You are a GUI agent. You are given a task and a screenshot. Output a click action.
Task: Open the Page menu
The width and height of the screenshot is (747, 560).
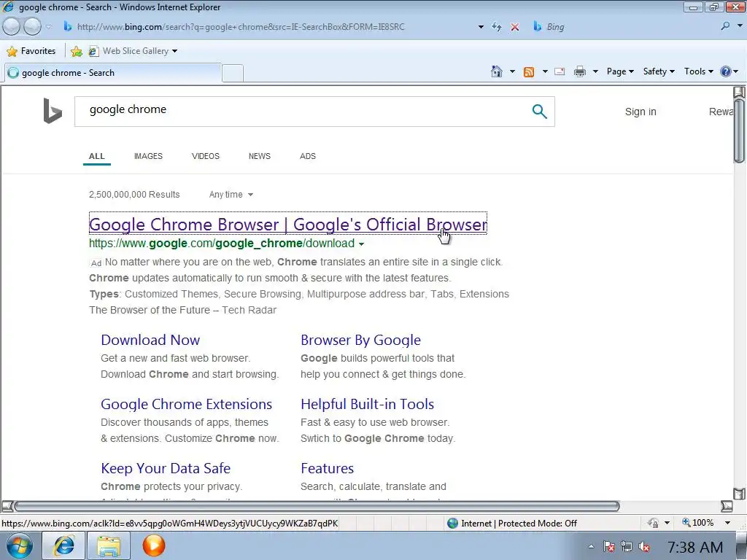(x=620, y=71)
